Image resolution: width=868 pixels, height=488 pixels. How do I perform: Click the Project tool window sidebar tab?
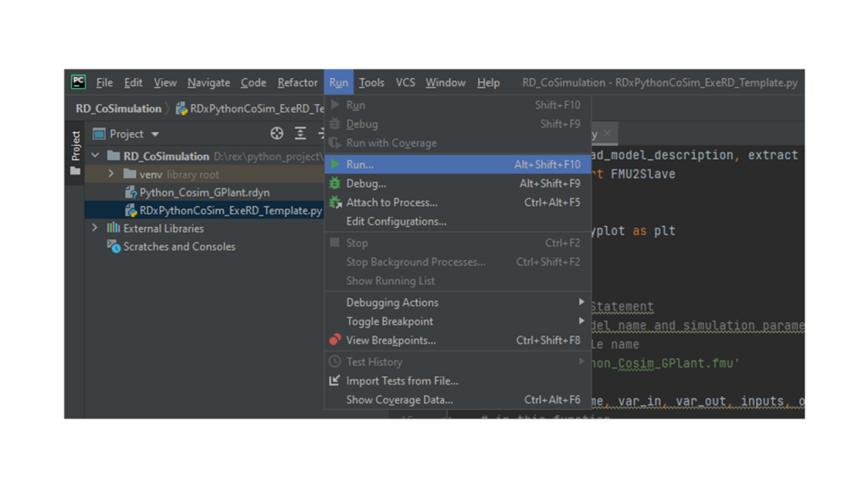coord(75,146)
